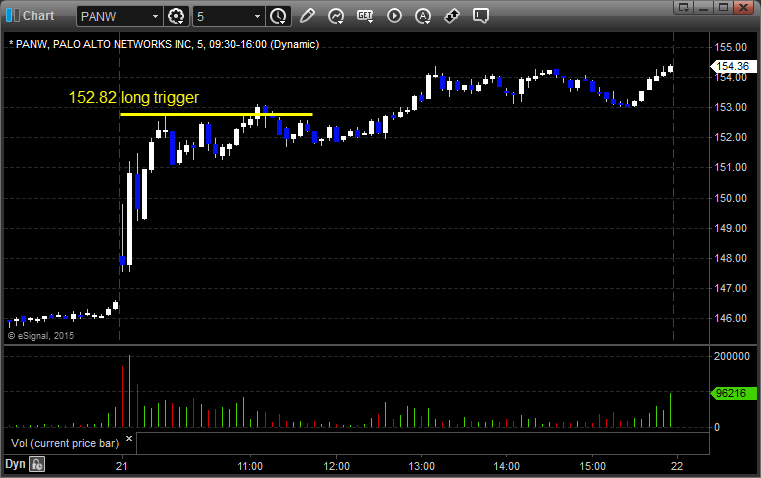This screenshot has height=478, width=761.
Task: Click the 148.00 price axis label
Action: (730, 258)
